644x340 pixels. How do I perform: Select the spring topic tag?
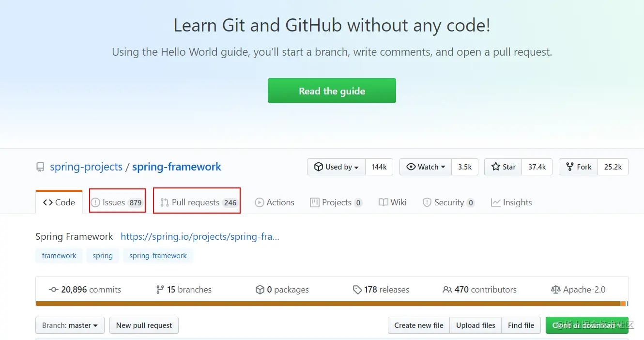click(x=103, y=256)
